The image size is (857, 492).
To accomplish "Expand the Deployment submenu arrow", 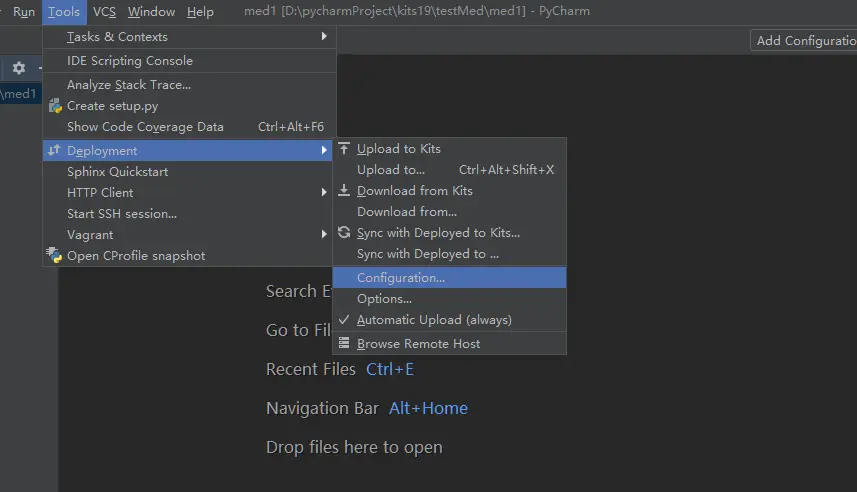I will point(324,150).
